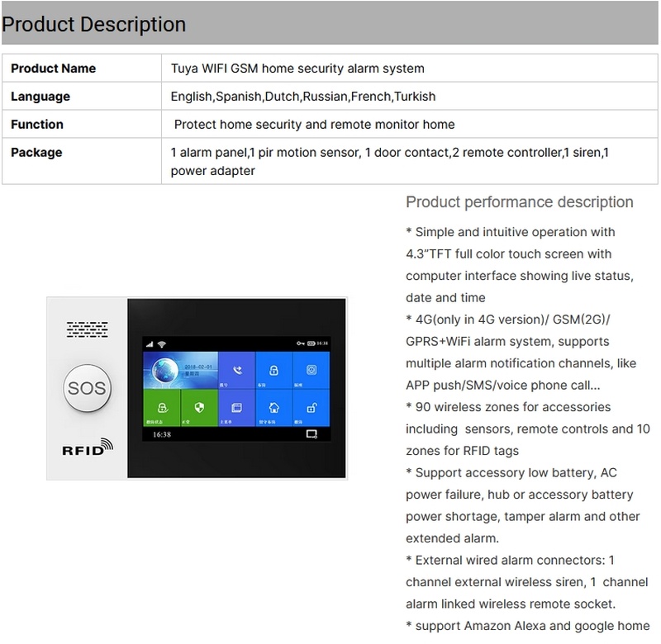The image size is (661, 644).
Task: Click the Language row label
Action: (40, 97)
